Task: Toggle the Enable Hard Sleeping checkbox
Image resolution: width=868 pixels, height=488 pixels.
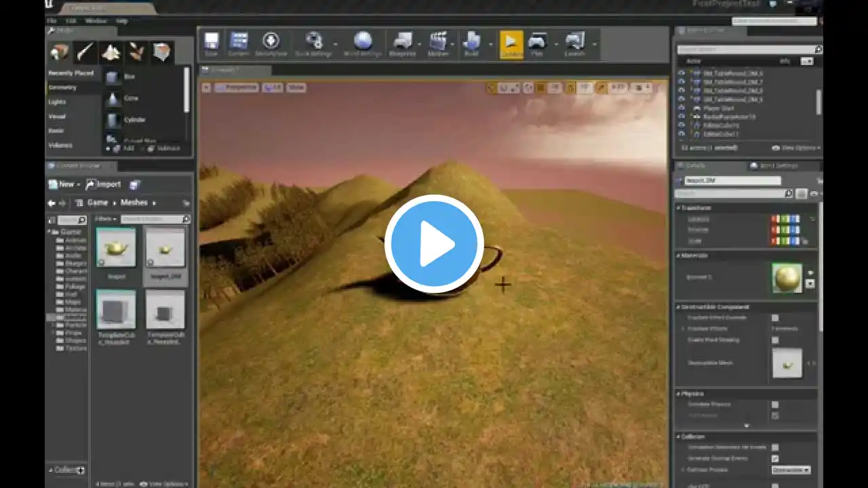Action: pos(775,340)
